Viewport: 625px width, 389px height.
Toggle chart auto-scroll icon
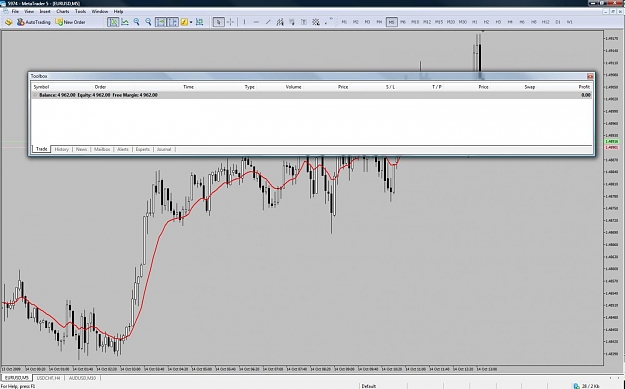pyautogui.click(x=161, y=22)
